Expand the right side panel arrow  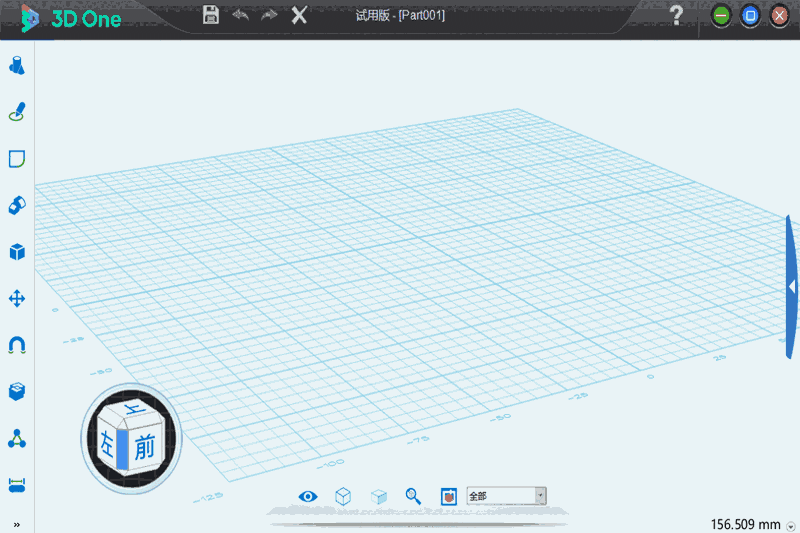click(791, 287)
